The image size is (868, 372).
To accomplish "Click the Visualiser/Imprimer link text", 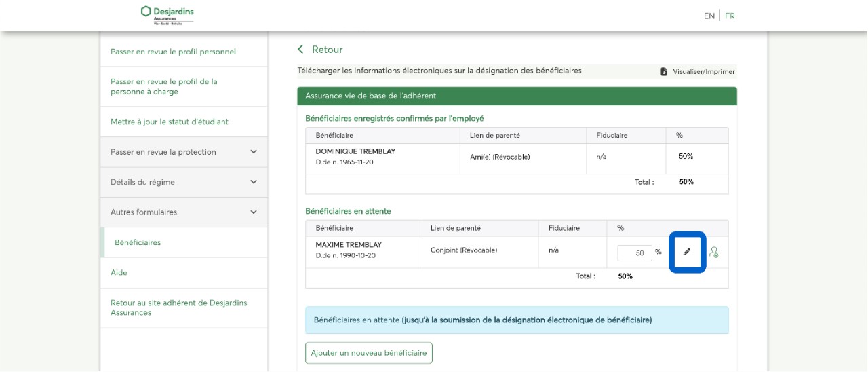I will [703, 71].
